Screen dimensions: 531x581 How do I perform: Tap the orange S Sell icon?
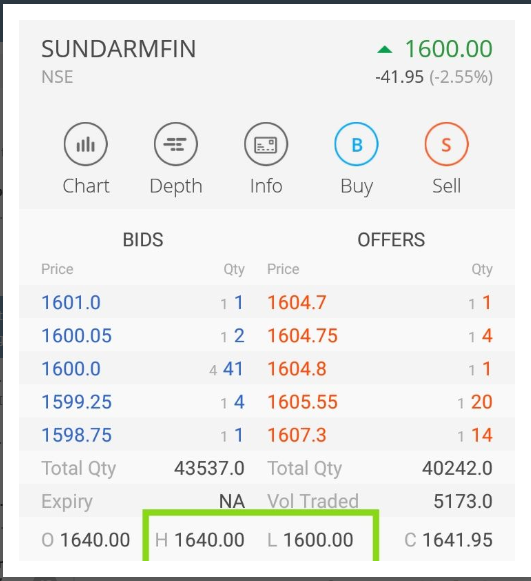447,144
